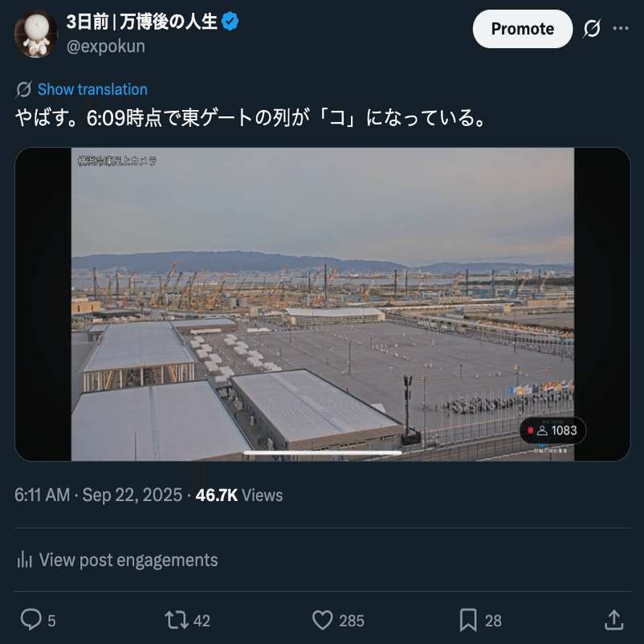Click the profile avatar of @expokun

coord(36,34)
